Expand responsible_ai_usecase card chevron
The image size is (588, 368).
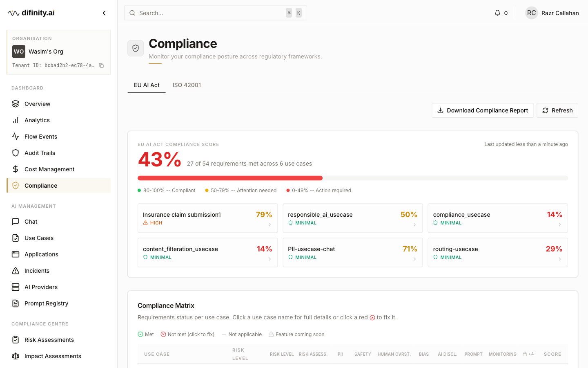pyautogui.click(x=414, y=225)
